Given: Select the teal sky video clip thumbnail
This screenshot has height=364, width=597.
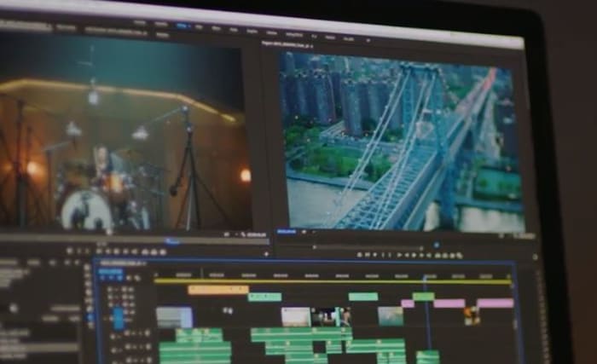Looking at the screenshot, I should pyautogui.click(x=391, y=317).
